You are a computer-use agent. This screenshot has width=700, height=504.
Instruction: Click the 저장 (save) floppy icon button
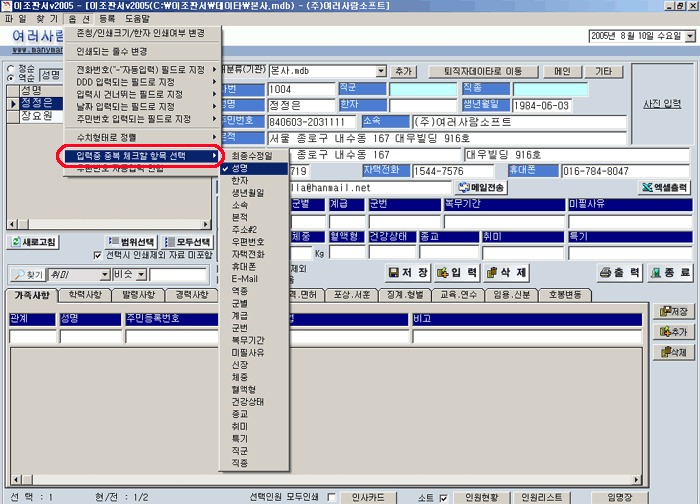[408, 272]
